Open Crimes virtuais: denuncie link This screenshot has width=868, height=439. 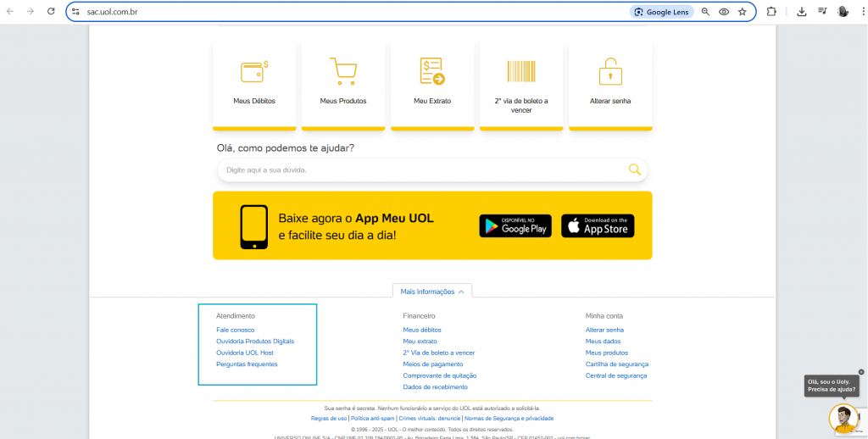click(430, 419)
